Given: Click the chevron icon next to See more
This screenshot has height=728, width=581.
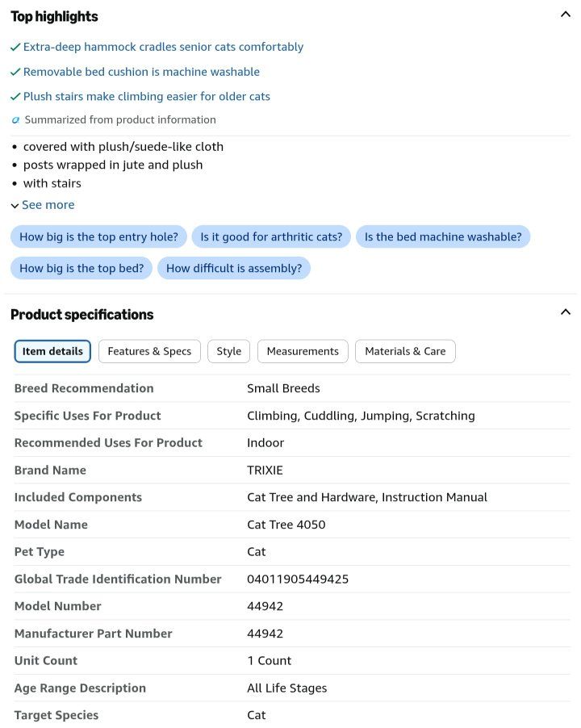Looking at the screenshot, I should (15, 206).
